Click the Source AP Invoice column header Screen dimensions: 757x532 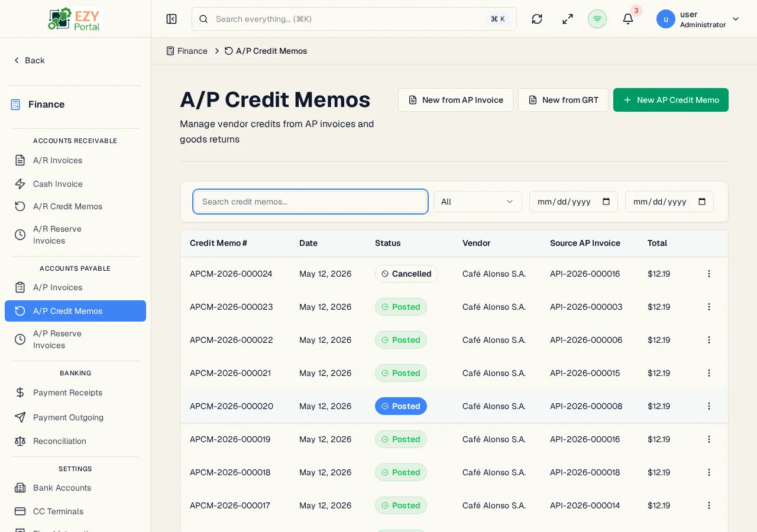coord(585,243)
